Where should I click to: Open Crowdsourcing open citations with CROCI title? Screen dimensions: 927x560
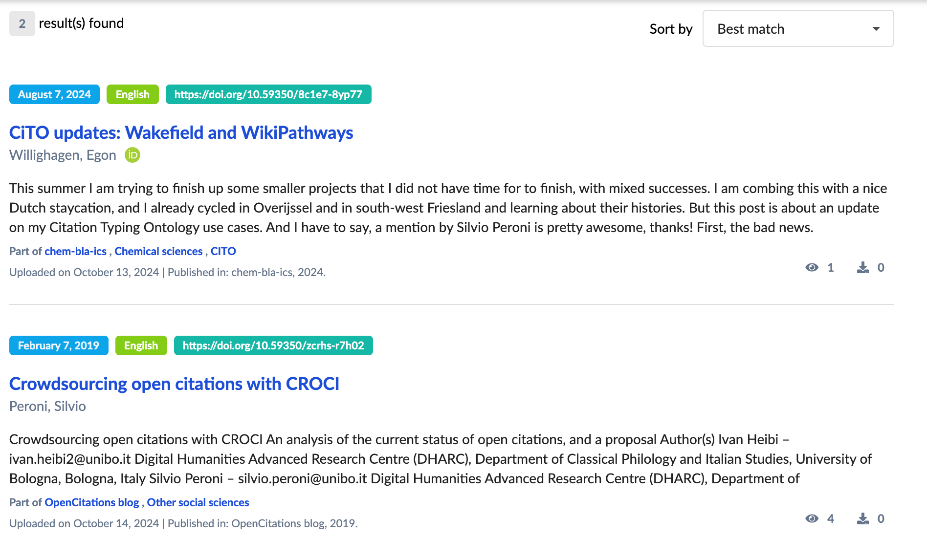174,384
